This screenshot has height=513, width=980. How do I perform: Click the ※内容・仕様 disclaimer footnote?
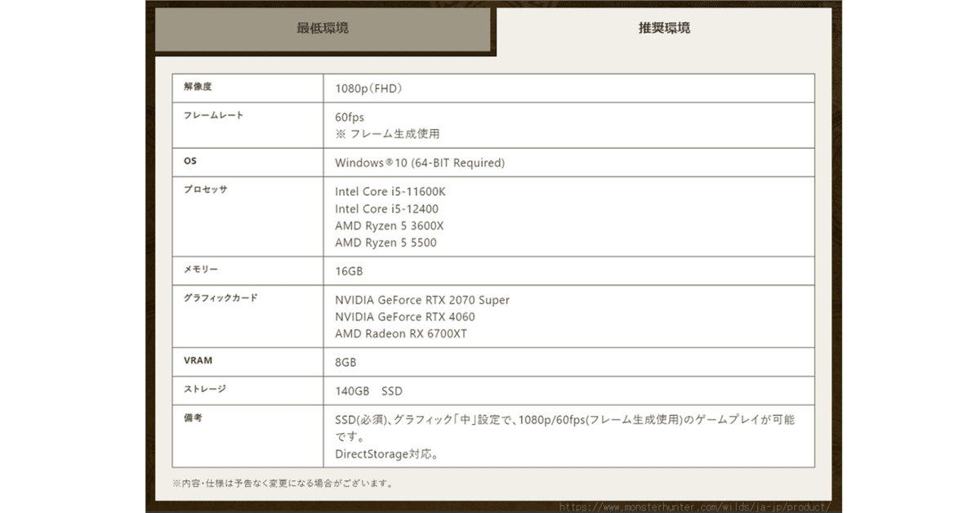[283, 484]
